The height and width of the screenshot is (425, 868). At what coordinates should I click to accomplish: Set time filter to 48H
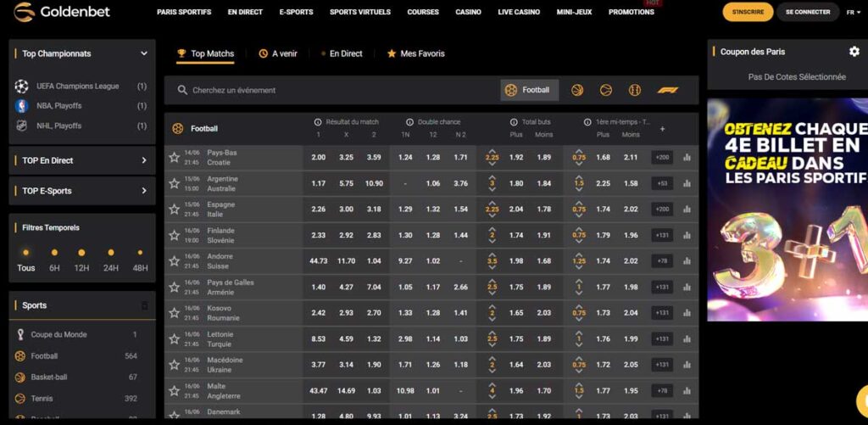(x=140, y=260)
